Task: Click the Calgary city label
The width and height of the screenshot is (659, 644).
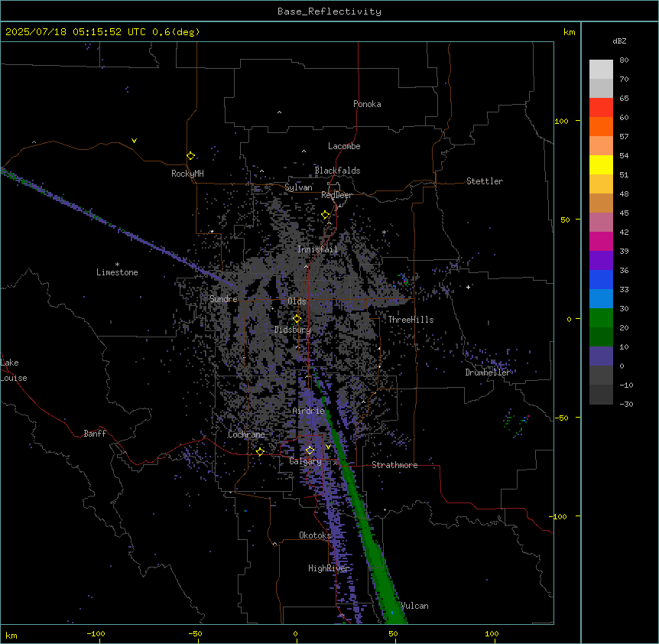Action: click(306, 461)
